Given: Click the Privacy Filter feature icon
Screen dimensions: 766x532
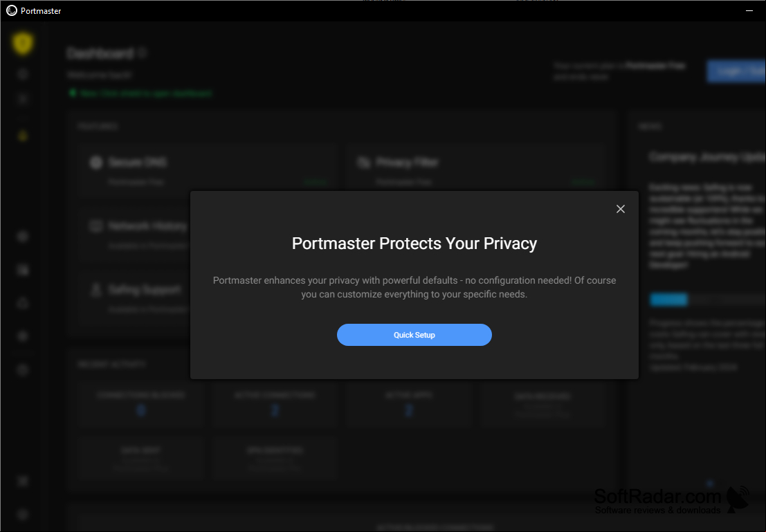Looking at the screenshot, I should pos(364,162).
